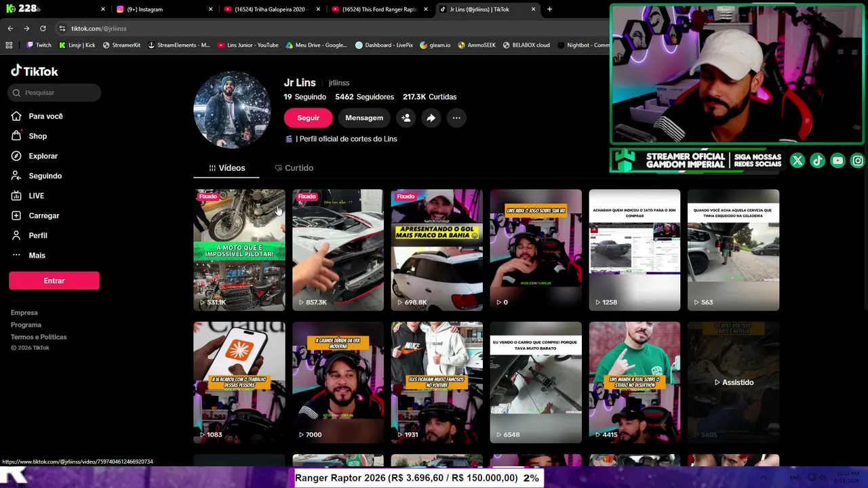868x488 pixels.
Task: Close the Jr Lins TikTok browser tab
Action: [533, 9]
